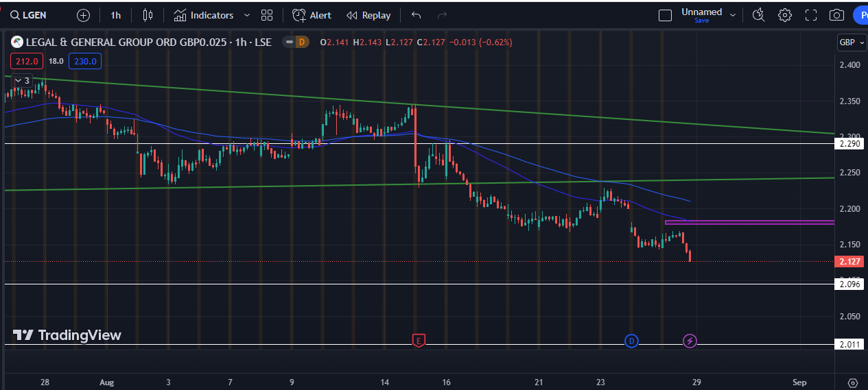Change the 1h timeframe interval

coord(115,15)
